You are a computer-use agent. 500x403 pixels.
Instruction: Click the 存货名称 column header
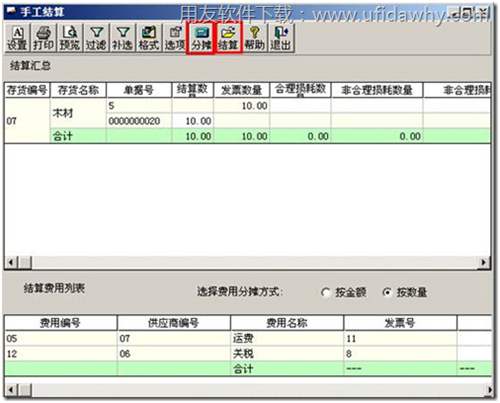tap(78, 90)
